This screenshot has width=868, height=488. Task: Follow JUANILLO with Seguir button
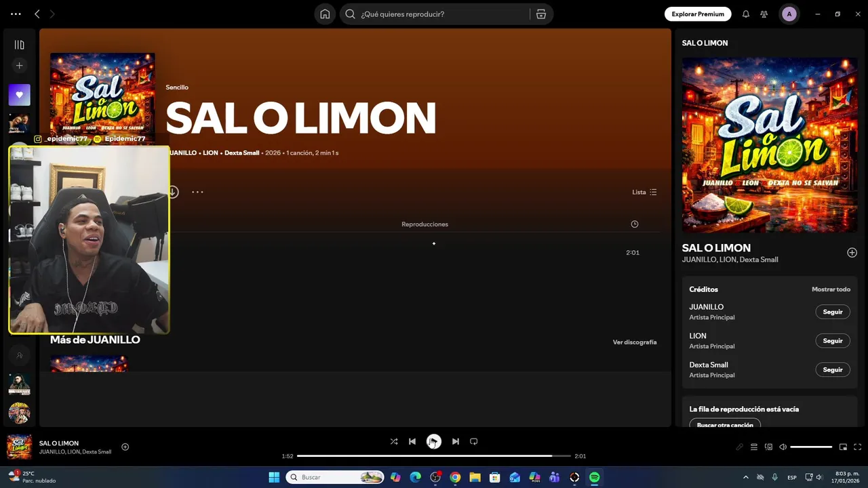[x=833, y=312]
